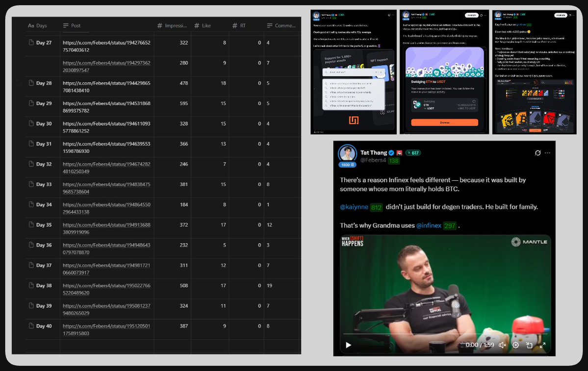Click the page icon beside Day 31
588x371 pixels.
point(31,144)
